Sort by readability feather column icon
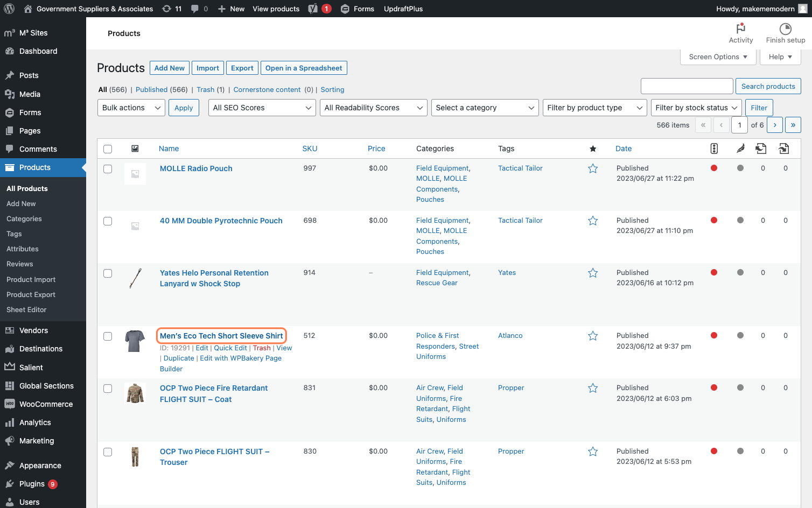812x508 pixels. point(740,149)
